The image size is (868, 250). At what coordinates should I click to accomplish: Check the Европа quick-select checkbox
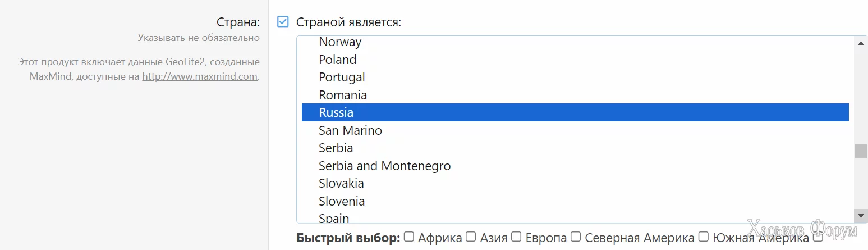click(x=516, y=237)
